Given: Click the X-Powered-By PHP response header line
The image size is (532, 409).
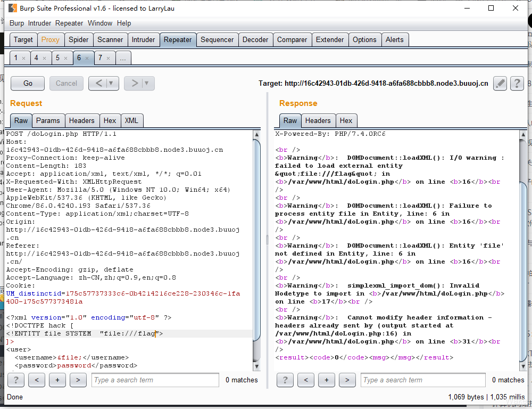Looking at the screenshot, I should click(330, 134).
